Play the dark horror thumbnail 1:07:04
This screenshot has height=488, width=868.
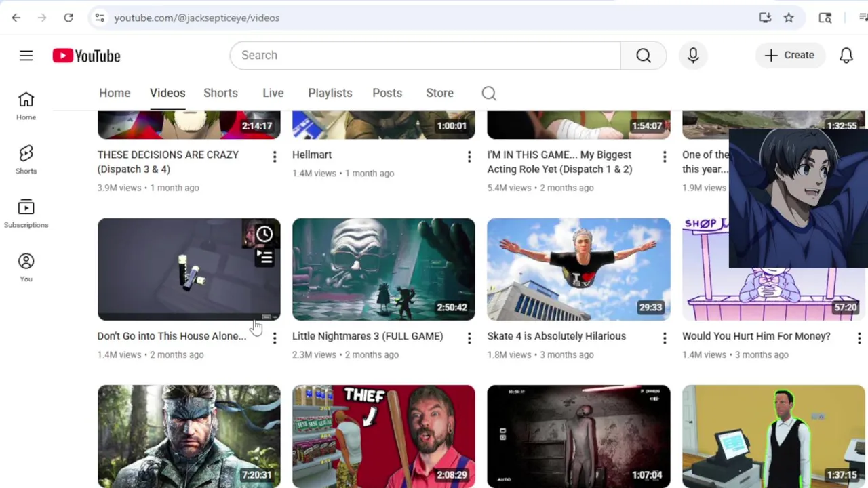[x=578, y=436]
